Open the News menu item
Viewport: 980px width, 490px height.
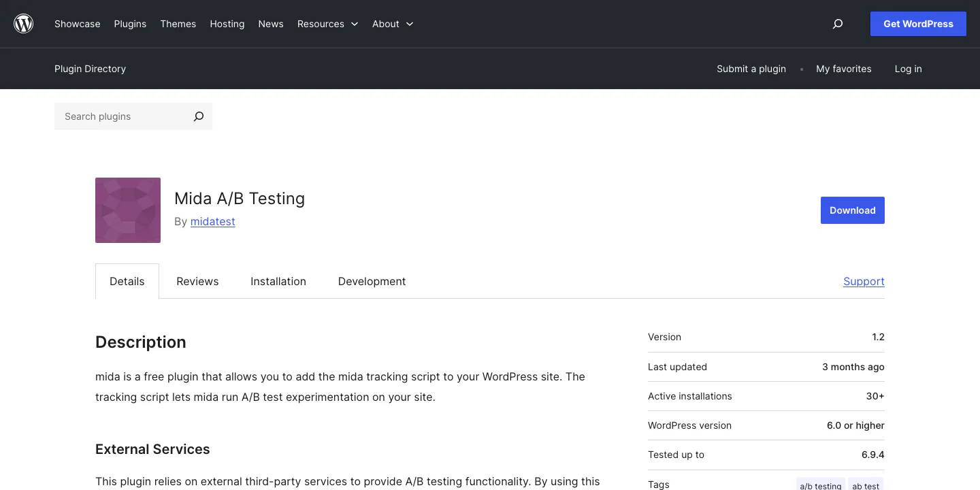271,24
